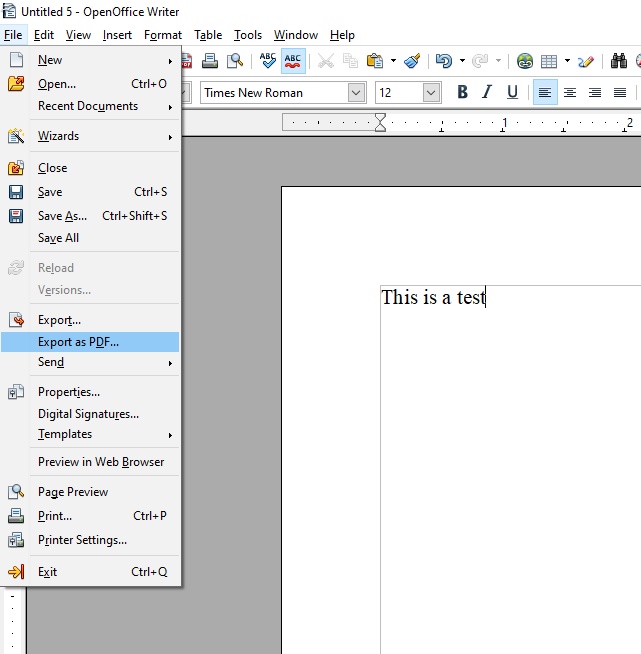641x654 pixels.
Task: Click the Undo arrow icon
Action: (444, 61)
